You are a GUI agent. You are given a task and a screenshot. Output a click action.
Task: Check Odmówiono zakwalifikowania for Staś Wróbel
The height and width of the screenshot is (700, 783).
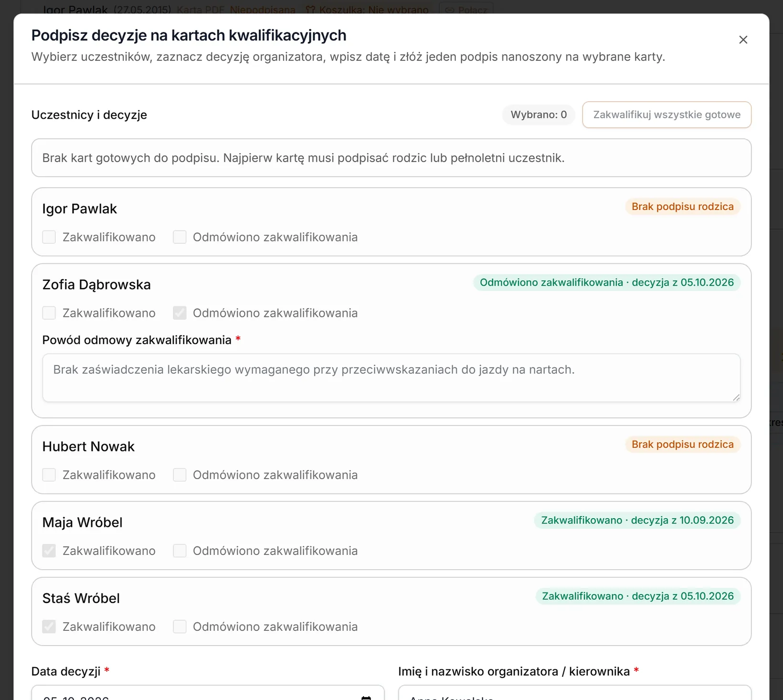pos(180,627)
